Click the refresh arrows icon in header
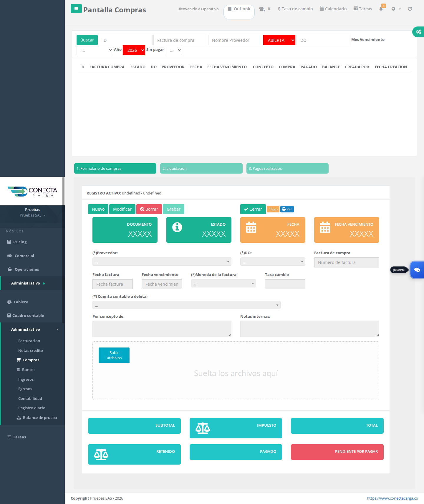Screen dimensions: 424x504 [x=410, y=9]
